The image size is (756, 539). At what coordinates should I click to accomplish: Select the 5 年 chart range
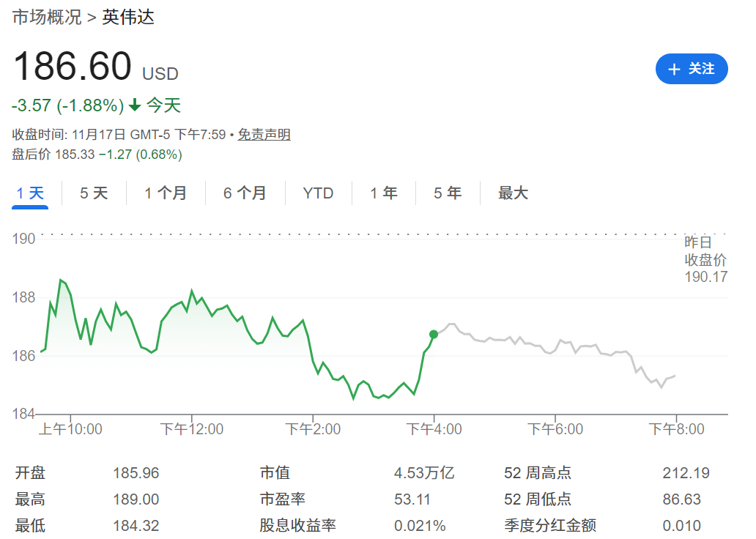coord(447,193)
